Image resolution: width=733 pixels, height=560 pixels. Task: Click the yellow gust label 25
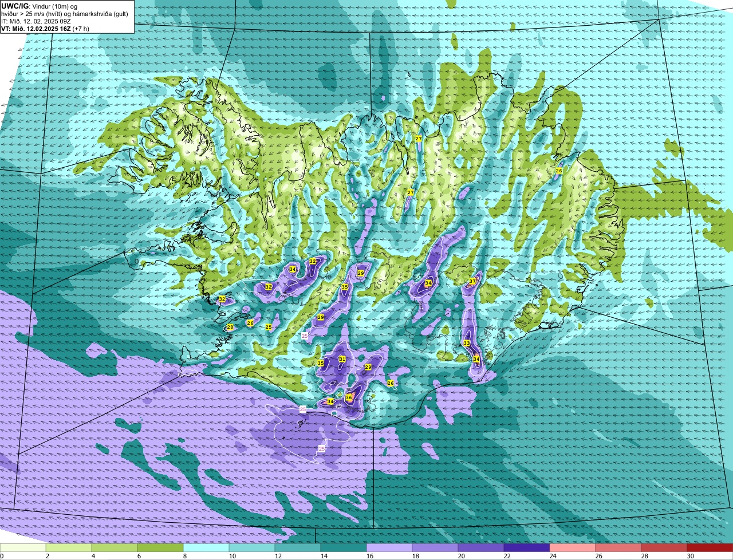pos(268,327)
